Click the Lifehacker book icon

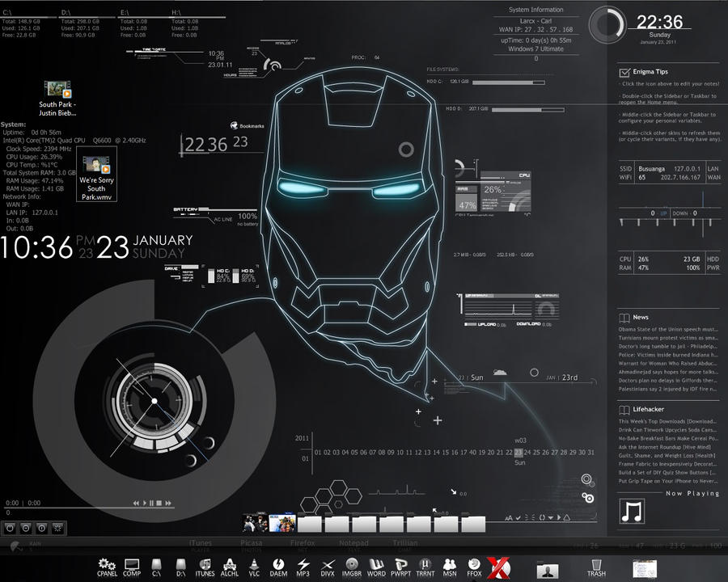[624, 410]
